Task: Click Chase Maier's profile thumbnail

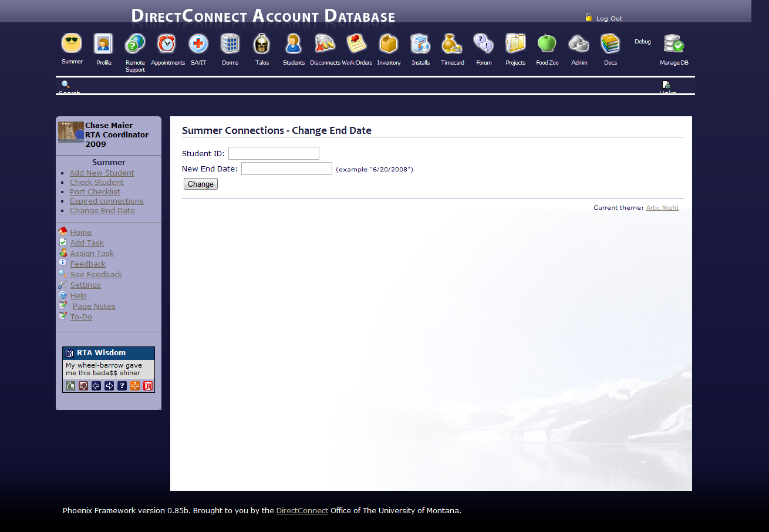Action: point(71,132)
